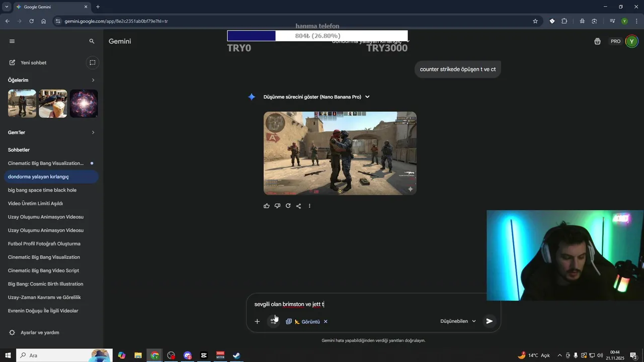Click the Gemini sparkle icon beside response

252,97
